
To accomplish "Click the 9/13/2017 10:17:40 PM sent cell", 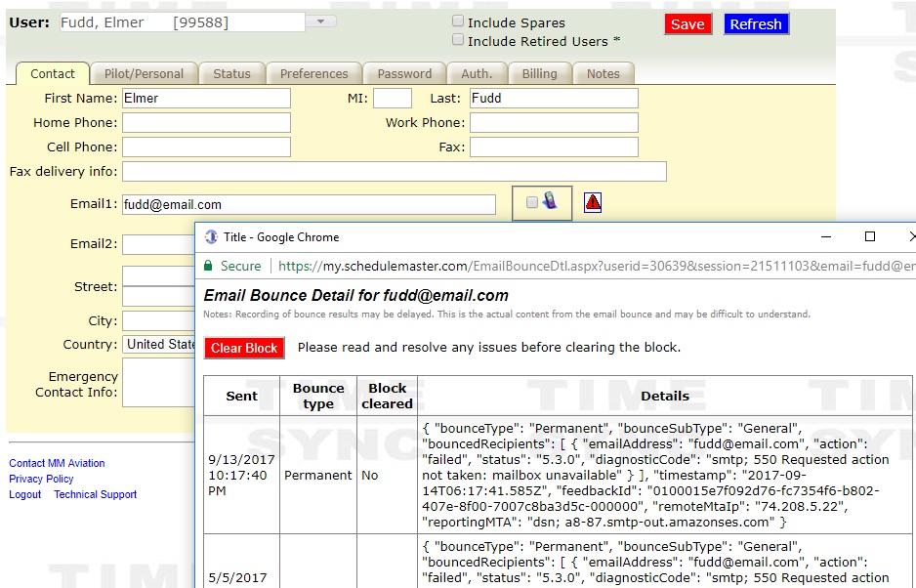I will [x=242, y=476].
